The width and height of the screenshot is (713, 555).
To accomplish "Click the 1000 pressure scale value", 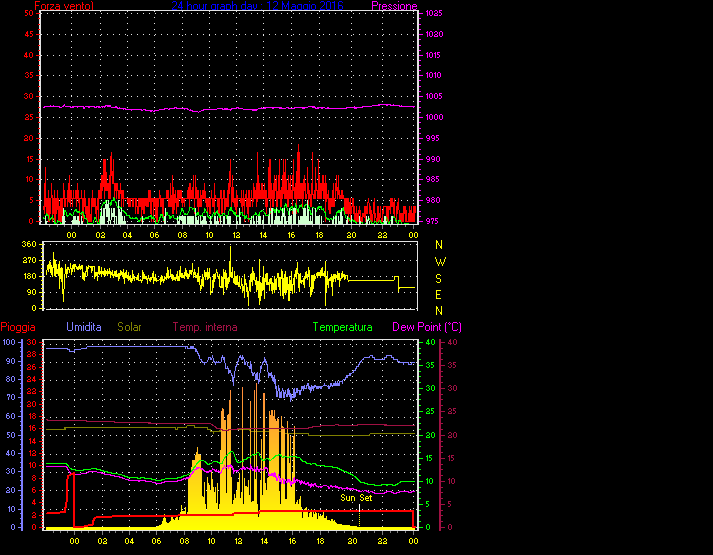I will tap(434, 117).
